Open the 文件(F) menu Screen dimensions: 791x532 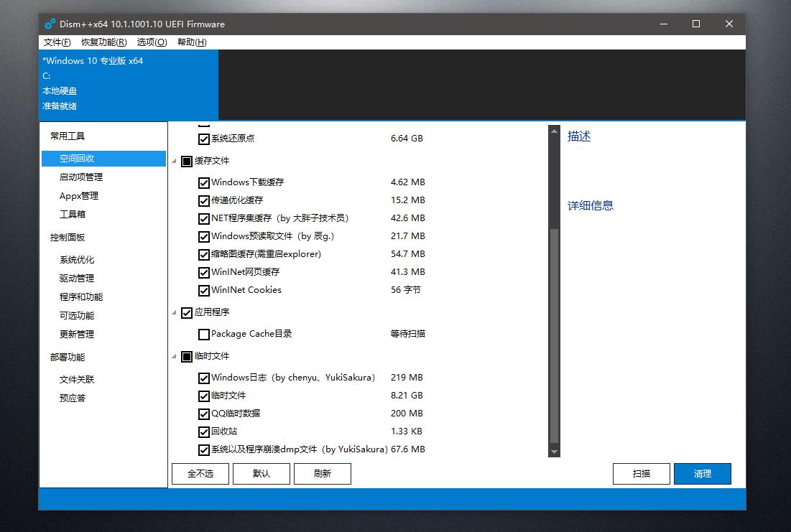point(57,42)
